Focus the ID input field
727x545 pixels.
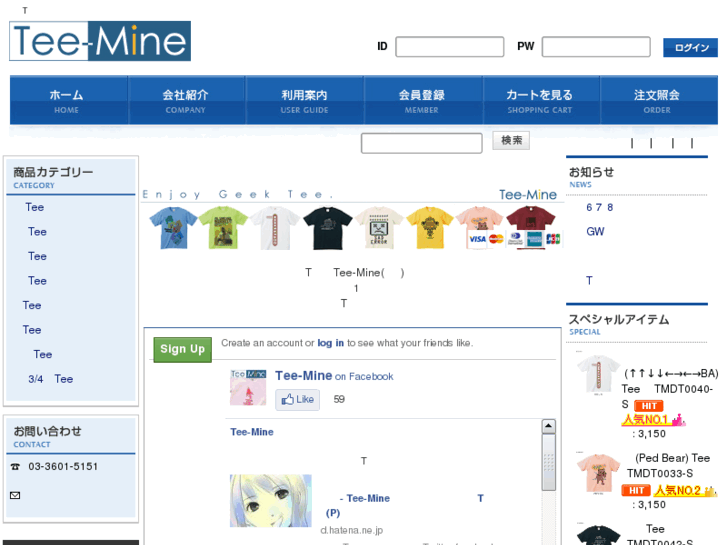pyautogui.click(x=449, y=47)
